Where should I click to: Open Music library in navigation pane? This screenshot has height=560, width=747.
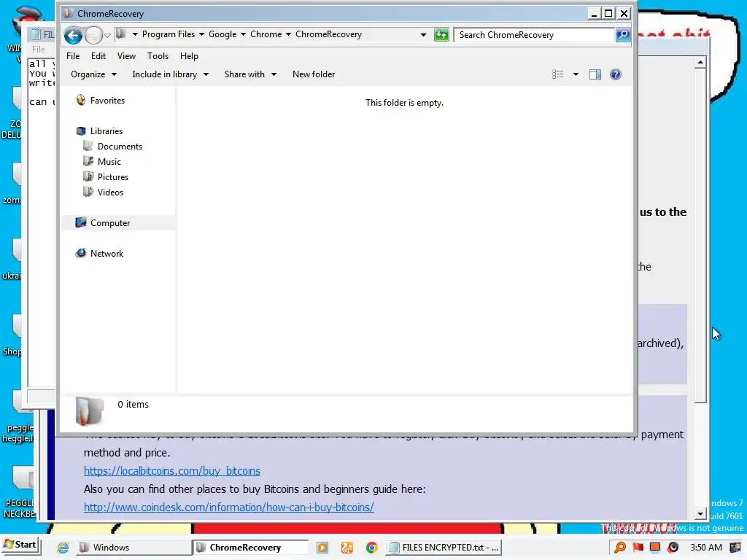[x=109, y=161]
